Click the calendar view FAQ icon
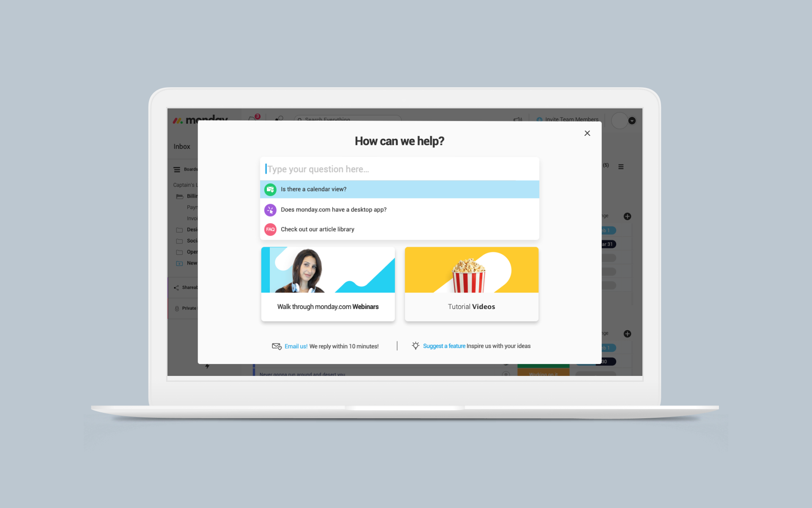812x508 pixels. (x=270, y=189)
